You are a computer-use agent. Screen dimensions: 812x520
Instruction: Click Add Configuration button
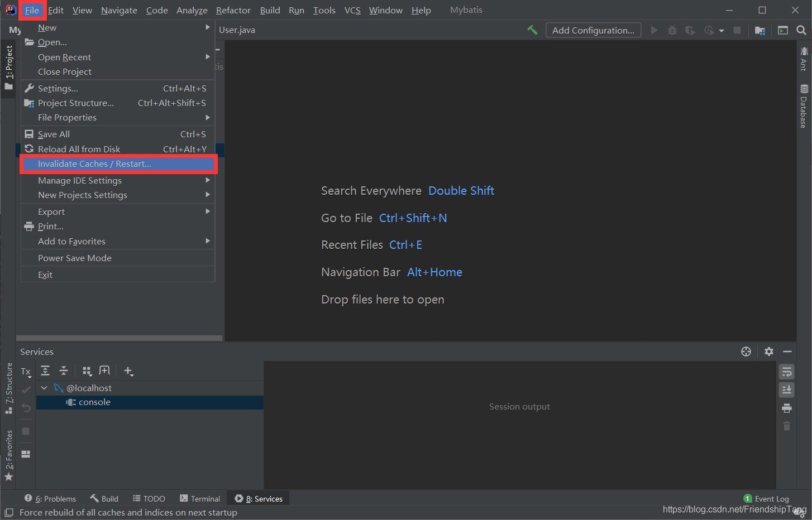tap(593, 30)
